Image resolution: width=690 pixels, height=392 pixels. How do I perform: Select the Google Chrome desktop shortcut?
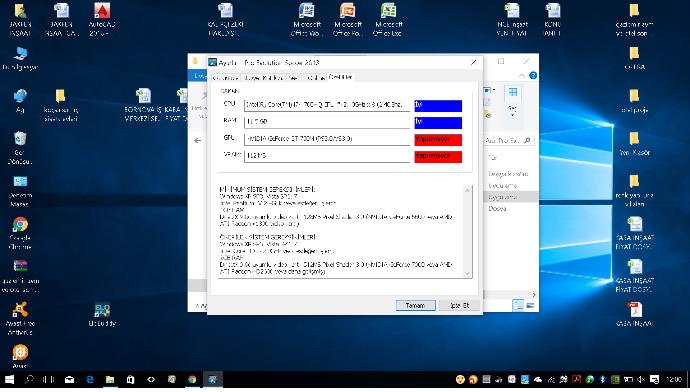20,233
